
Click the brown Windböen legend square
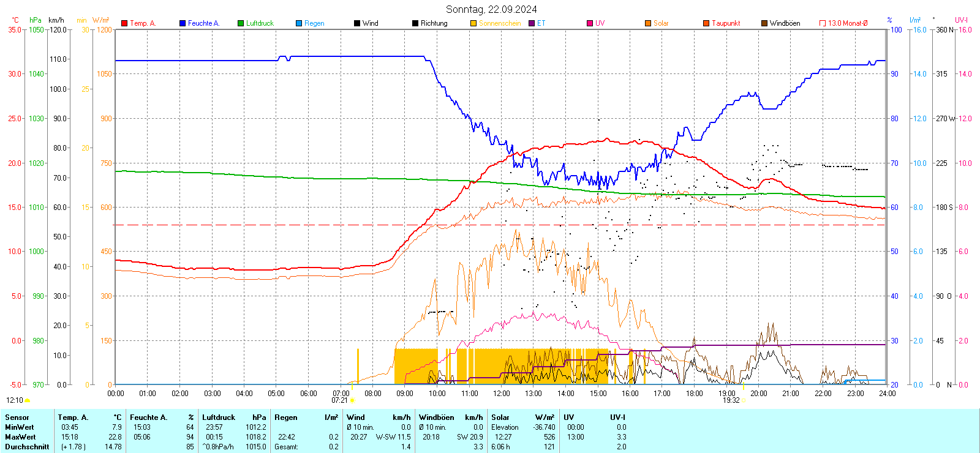(764, 23)
